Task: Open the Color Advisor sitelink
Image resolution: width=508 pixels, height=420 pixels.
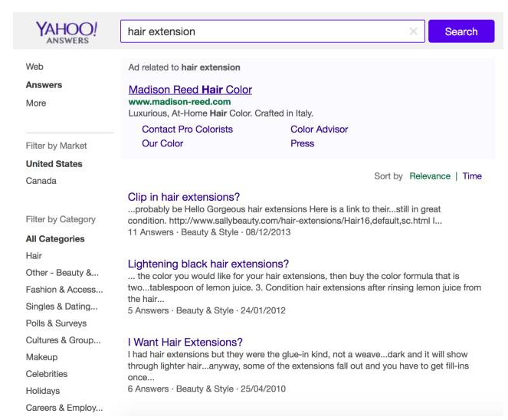Action: tap(319, 130)
